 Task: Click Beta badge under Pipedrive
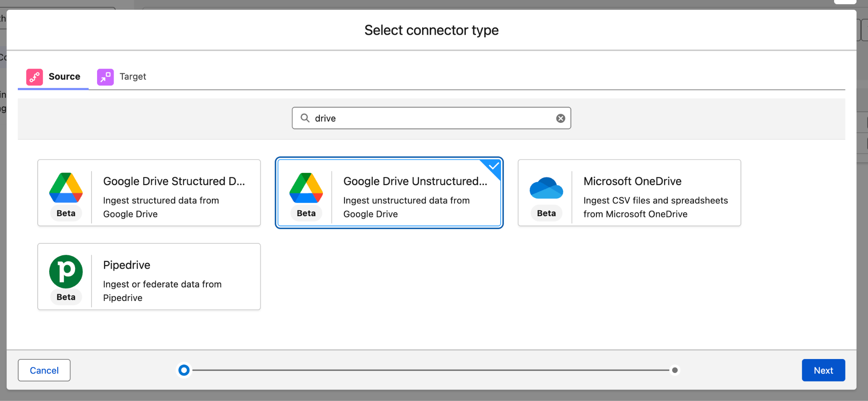point(66,297)
